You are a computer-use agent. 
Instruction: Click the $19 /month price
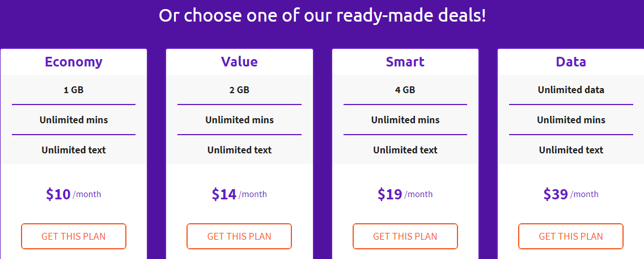tap(405, 194)
